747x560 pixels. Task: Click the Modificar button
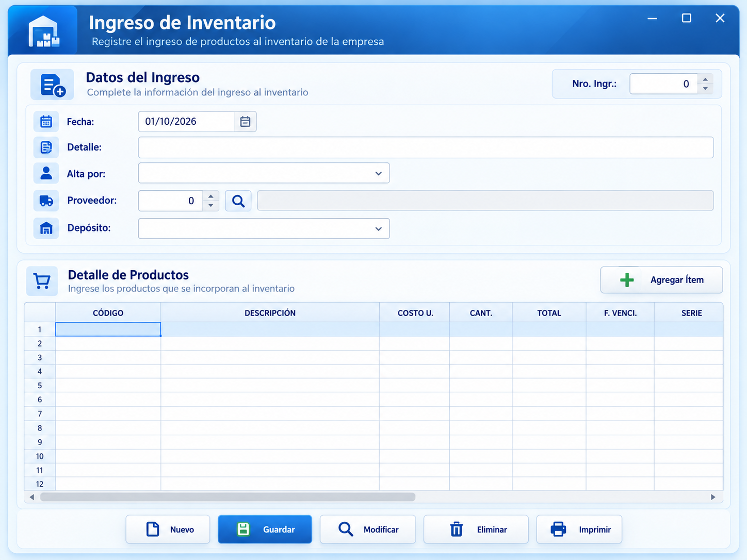point(368,529)
